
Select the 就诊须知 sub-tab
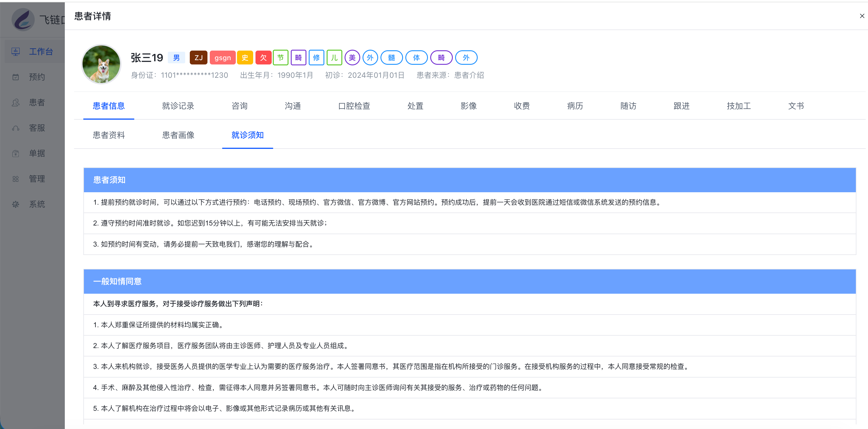pyautogui.click(x=248, y=135)
